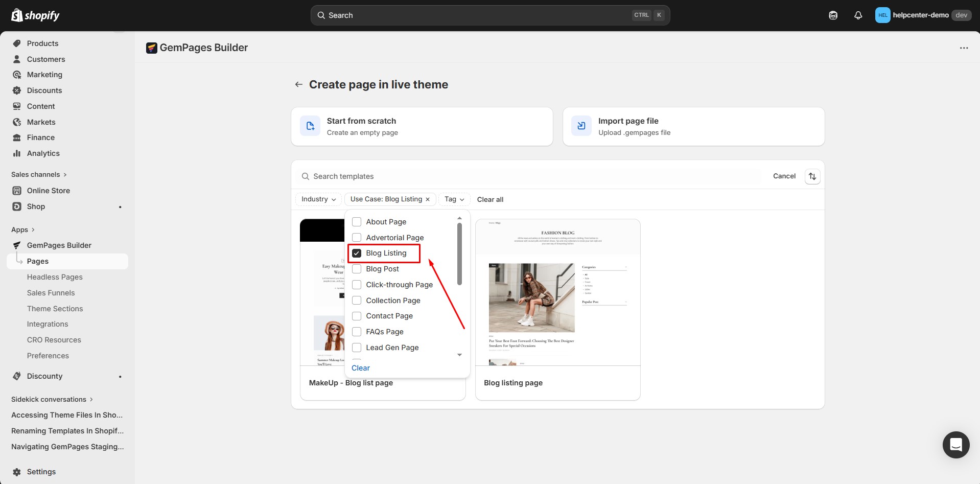980x484 pixels.
Task: Go to Theme Sections in sidebar
Action: point(55,309)
